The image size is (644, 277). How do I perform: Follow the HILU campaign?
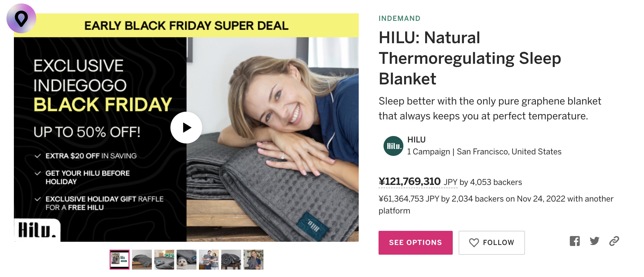tap(491, 242)
